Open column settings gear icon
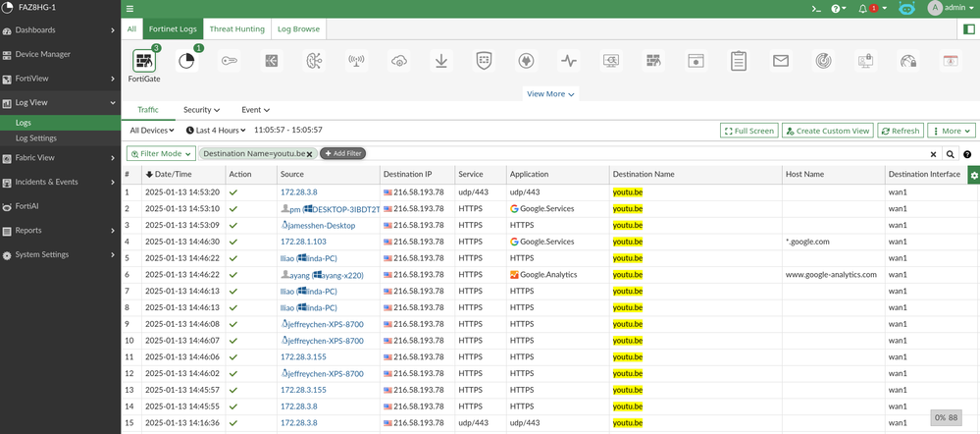980x434 pixels. coord(973,174)
